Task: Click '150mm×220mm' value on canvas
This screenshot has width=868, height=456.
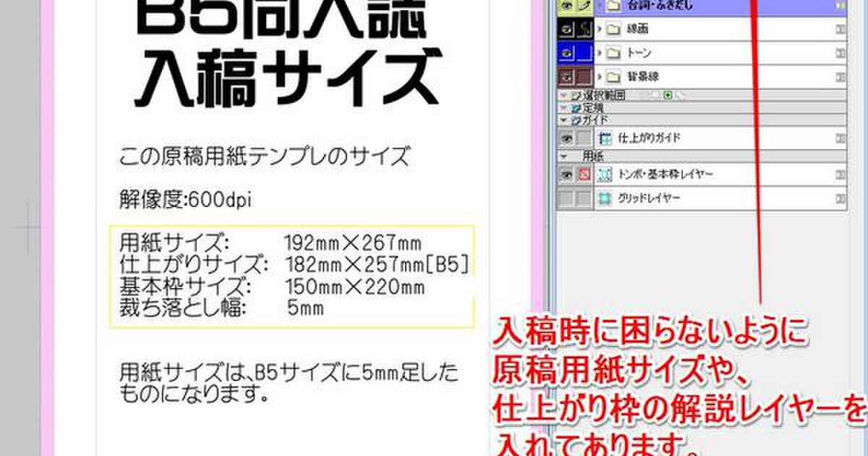Action: point(354,287)
